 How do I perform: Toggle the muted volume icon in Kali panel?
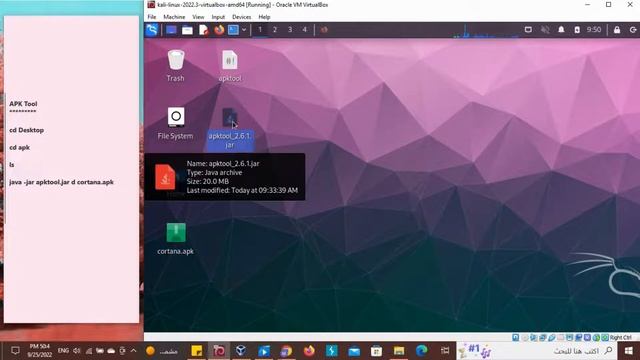click(x=545, y=30)
